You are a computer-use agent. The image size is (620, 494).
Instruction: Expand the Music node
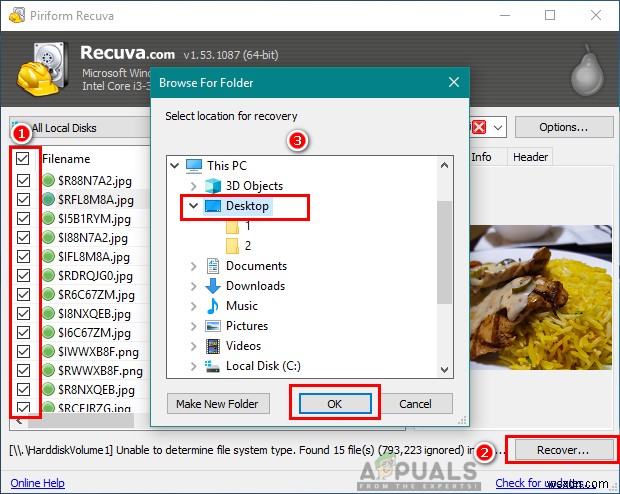[x=193, y=306]
